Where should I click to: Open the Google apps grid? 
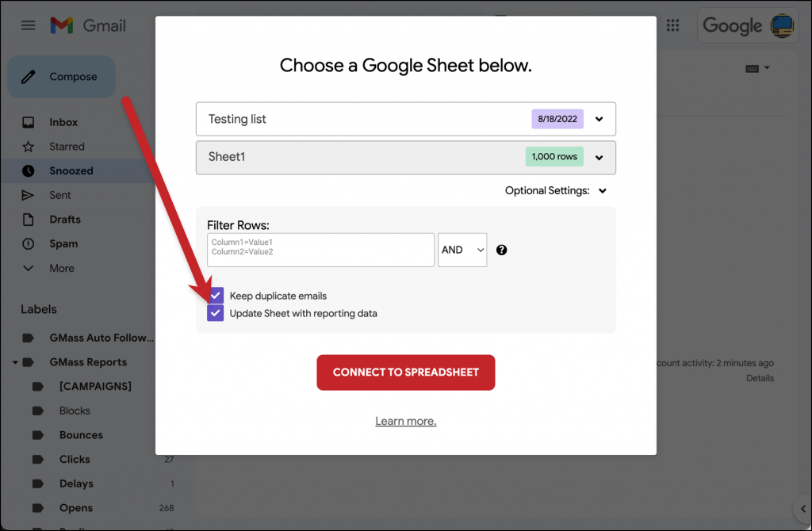[x=672, y=25]
